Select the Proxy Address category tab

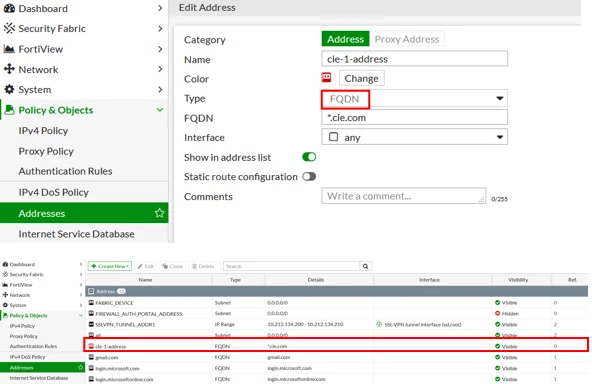coord(407,39)
